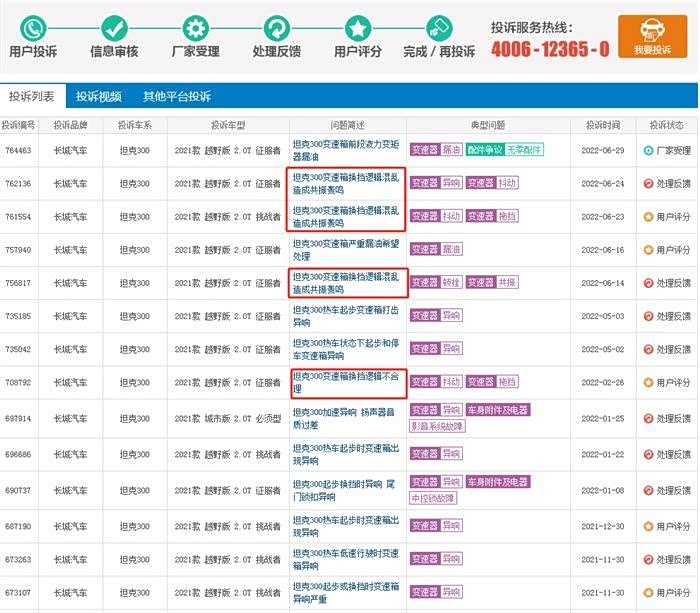The image size is (700, 613).
Task: Open link 坦克300热车低速行驶时变速箱异响
Action: coord(346,559)
